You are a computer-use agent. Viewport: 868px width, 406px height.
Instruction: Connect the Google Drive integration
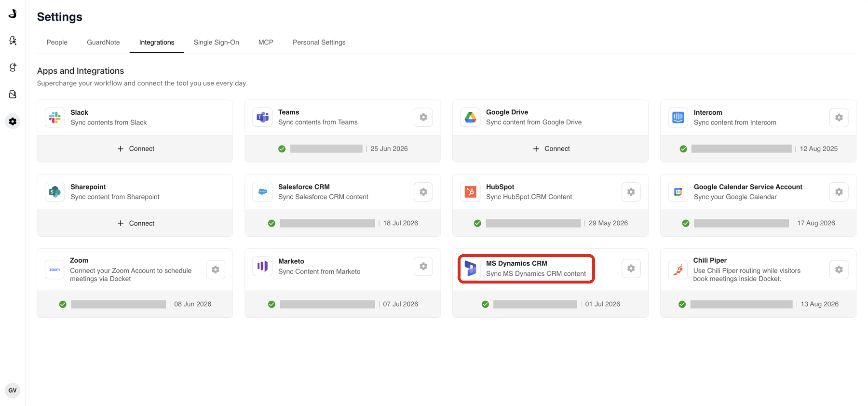pos(551,149)
